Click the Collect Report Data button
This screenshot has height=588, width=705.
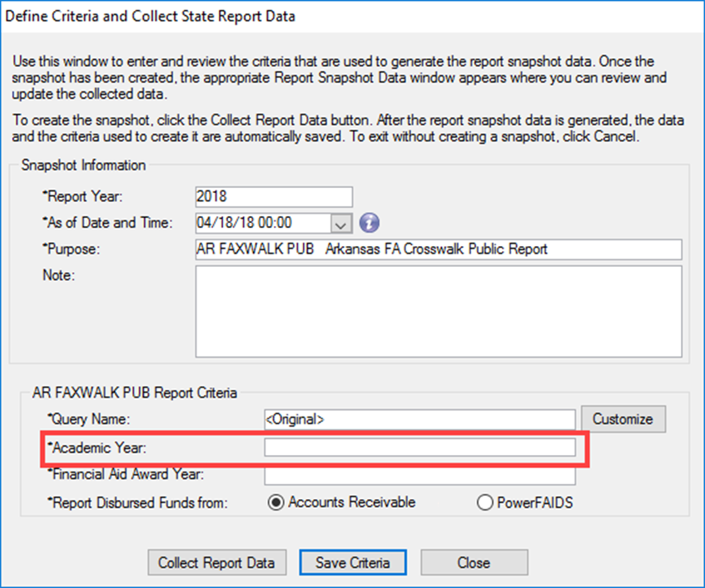tap(216, 562)
